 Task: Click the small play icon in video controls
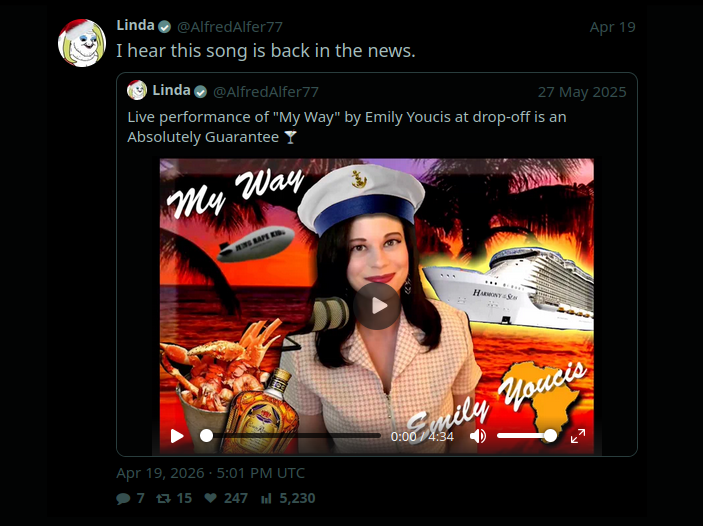[x=177, y=436]
